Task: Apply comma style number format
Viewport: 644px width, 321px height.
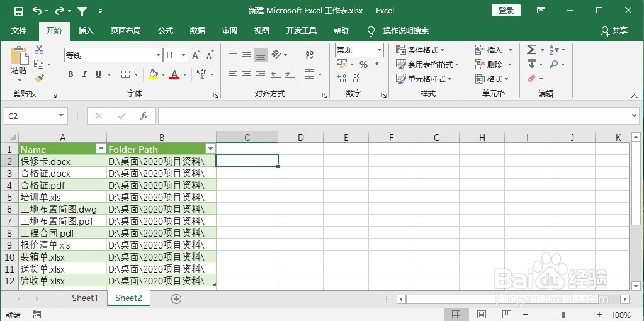Action: [376, 64]
